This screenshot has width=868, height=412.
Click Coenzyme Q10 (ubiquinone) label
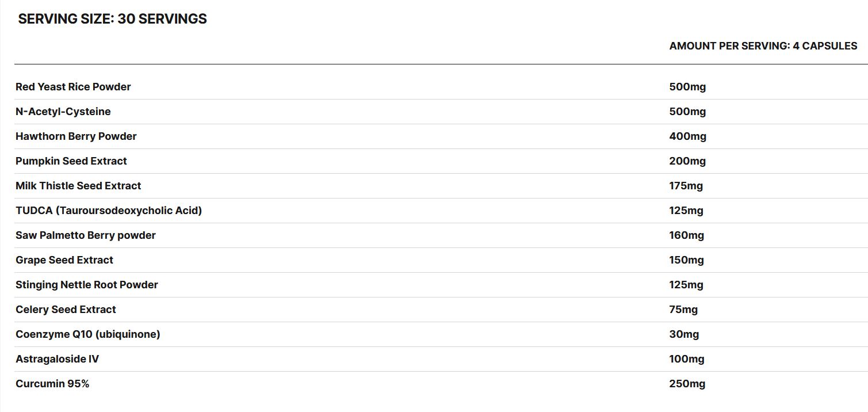tap(88, 334)
